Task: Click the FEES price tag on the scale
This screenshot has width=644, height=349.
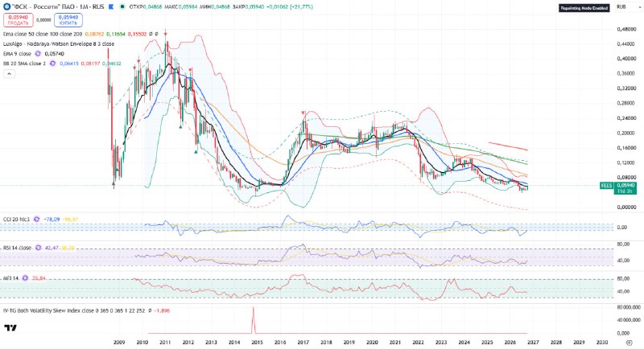Action: [606, 186]
